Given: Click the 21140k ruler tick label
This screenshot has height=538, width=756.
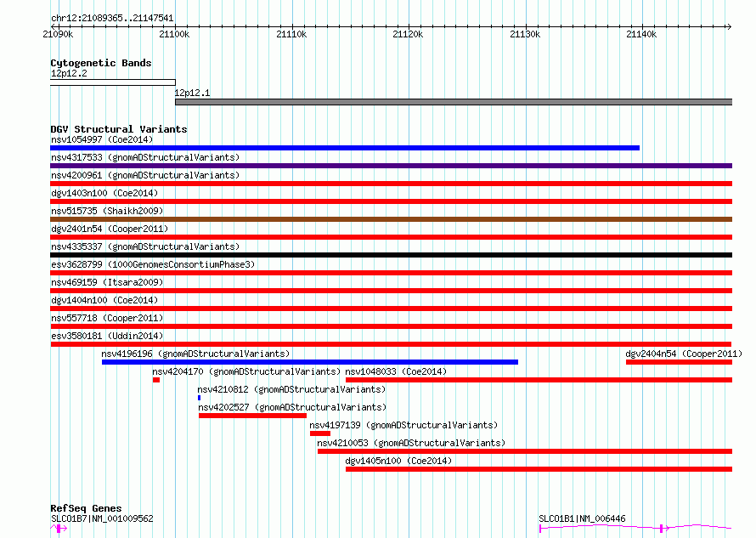Looking at the screenshot, I should (x=641, y=34).
